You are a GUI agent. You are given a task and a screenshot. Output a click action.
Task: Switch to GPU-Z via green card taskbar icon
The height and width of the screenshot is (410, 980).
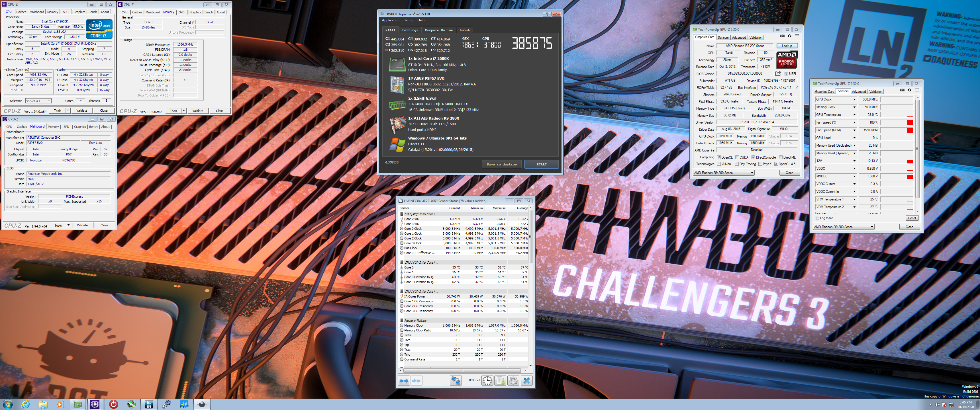pyautogui.click(x=77, y=404)
